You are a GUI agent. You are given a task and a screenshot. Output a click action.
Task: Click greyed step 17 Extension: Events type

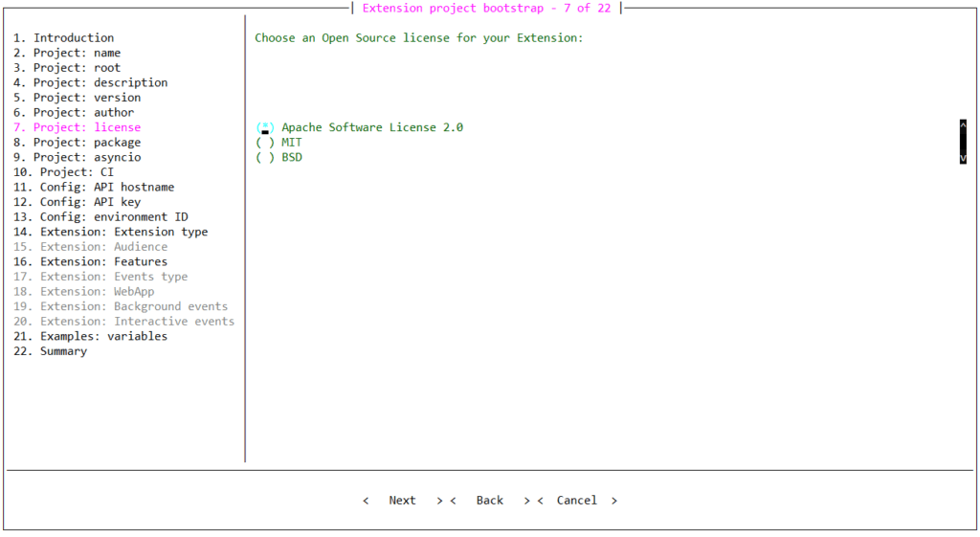click(100, 277)
